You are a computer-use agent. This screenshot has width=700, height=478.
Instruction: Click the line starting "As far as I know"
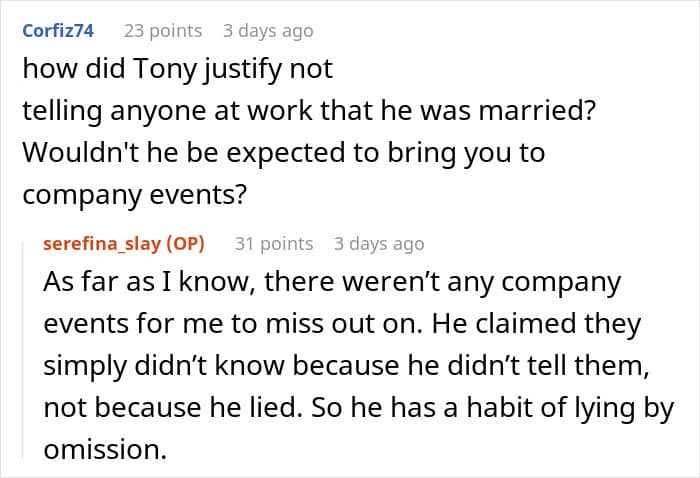click(333, 281)
